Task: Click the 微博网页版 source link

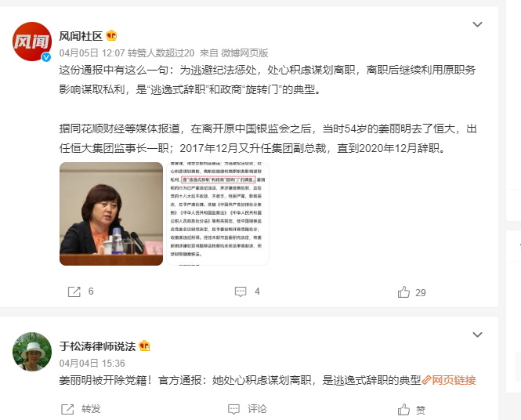Action: tap(245, 52)
